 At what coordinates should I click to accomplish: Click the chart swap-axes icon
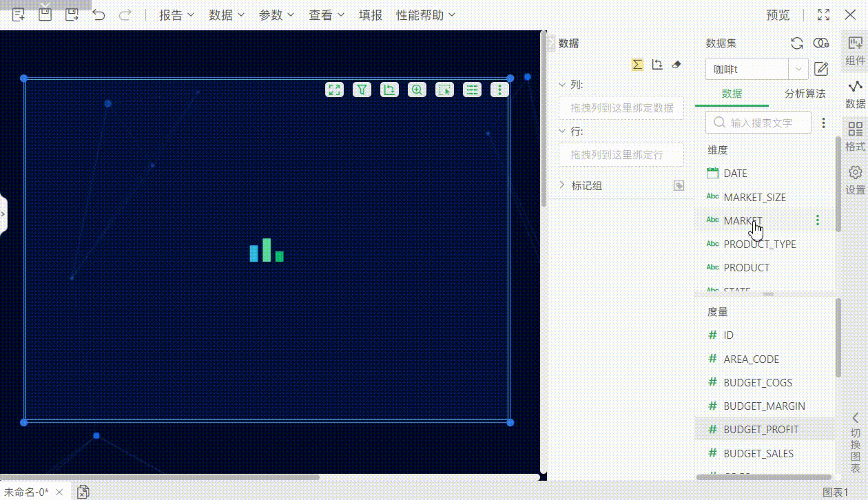click(x=389, y=90)
